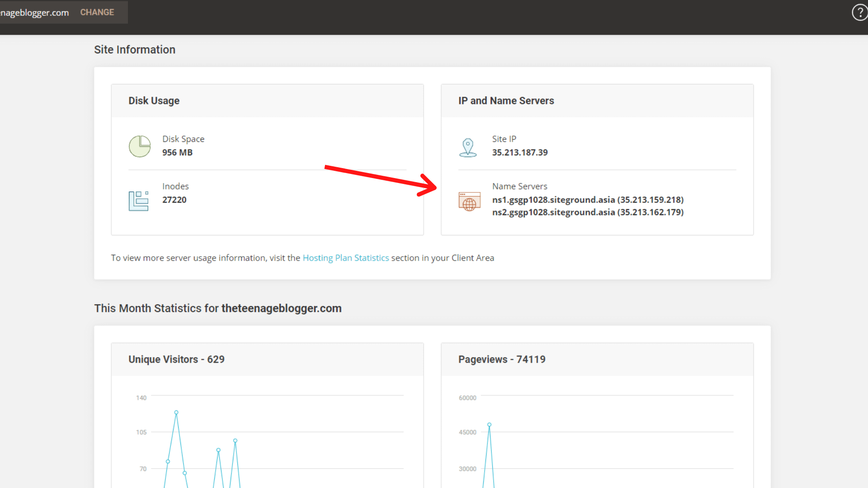The height and width of the screenshot is (488, 868).
Task: Click the theteenageblogger.com domain in statistics heading
Action: point(282,308)
